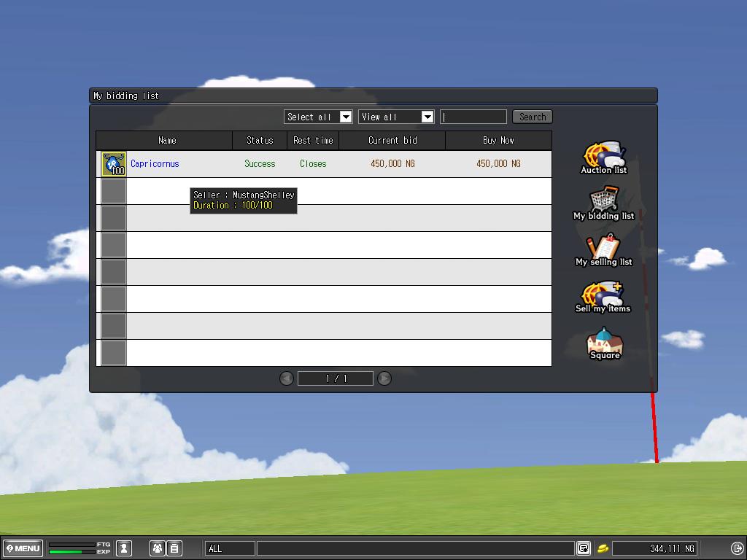Screen dimensions: 747x560
Task: Open My bidding list cart icon
Action: click(x=603, y=202)
